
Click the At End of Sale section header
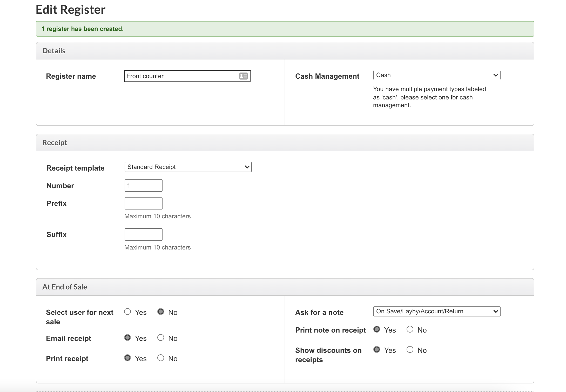tap(65, 287)
